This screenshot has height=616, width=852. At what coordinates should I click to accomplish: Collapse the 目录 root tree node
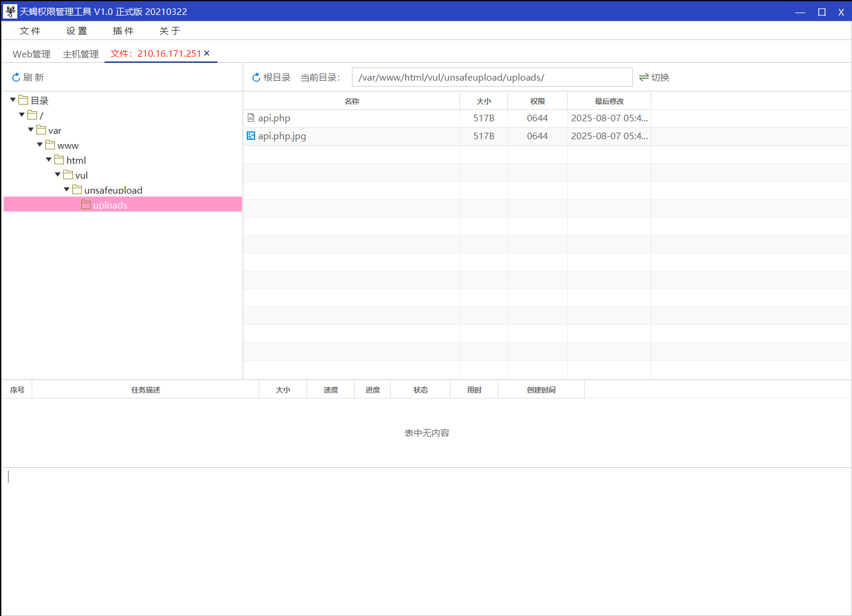click(x=13, y=99)
